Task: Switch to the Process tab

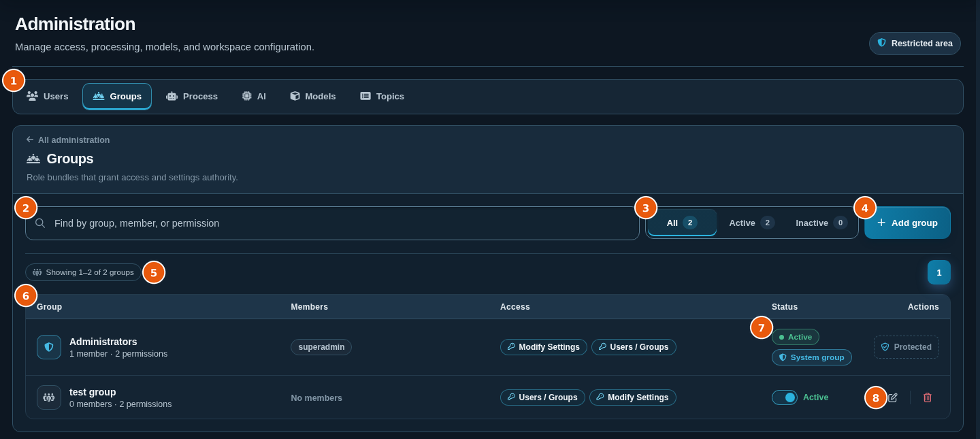Action: [192, 96]
